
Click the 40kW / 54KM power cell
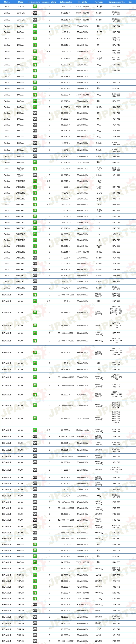pyautogui.click(x=82, y=502)
